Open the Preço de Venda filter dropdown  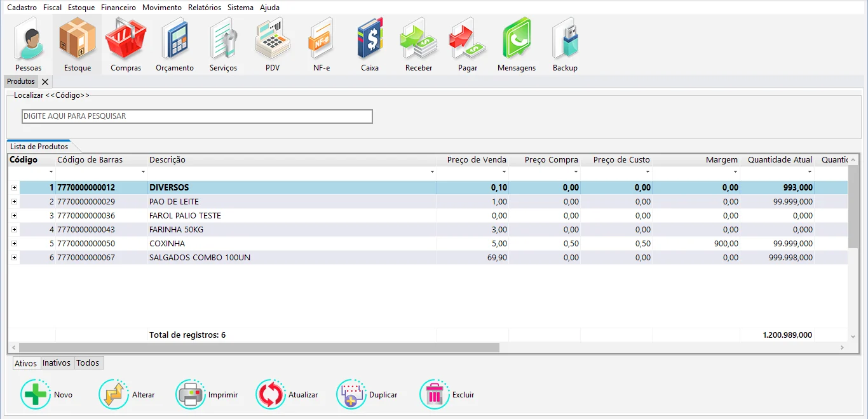pyautogui.click(x=504, y=172)
